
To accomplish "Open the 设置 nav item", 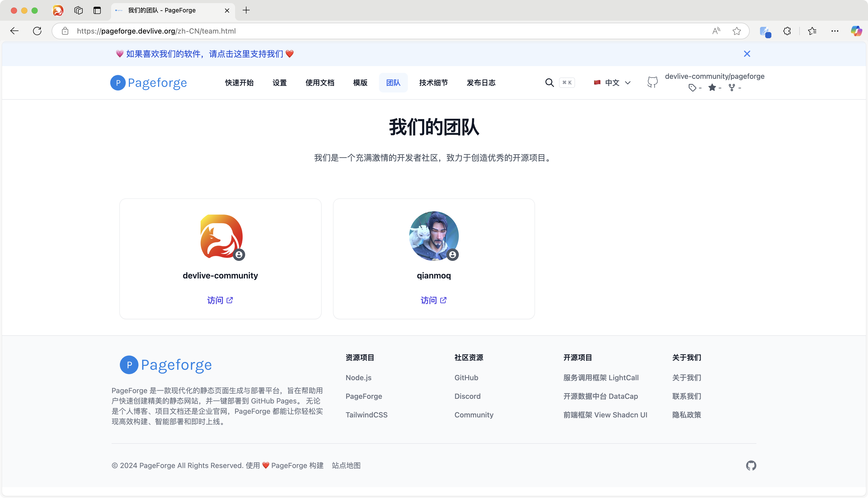I will tap(280, 82).
